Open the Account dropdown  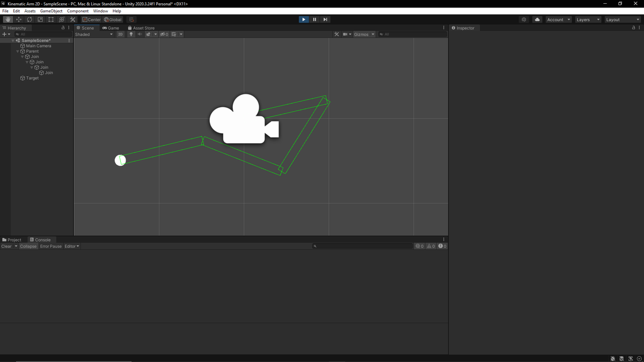click(x=559, y=19)
